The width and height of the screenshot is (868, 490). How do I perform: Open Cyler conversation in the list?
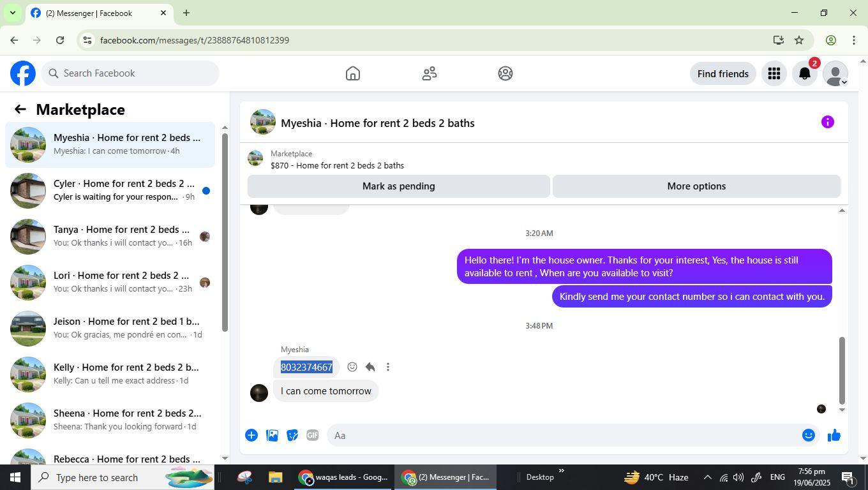pyautogui.click(x=110, y=191)
